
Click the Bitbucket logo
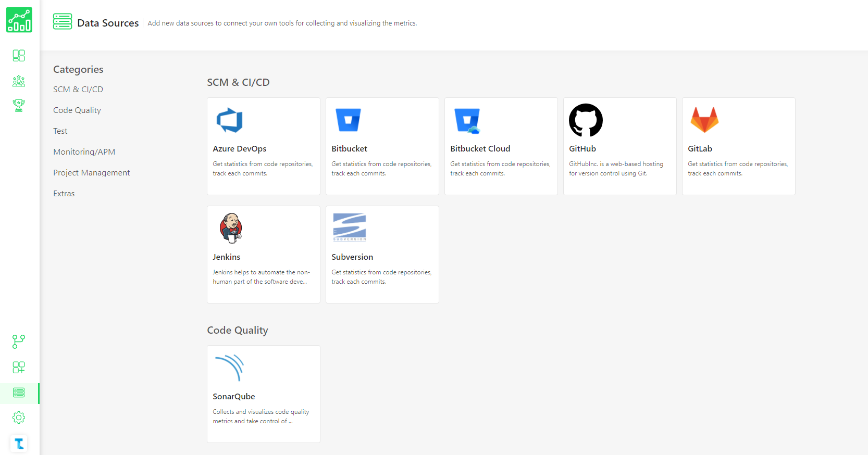coord(349,120)
